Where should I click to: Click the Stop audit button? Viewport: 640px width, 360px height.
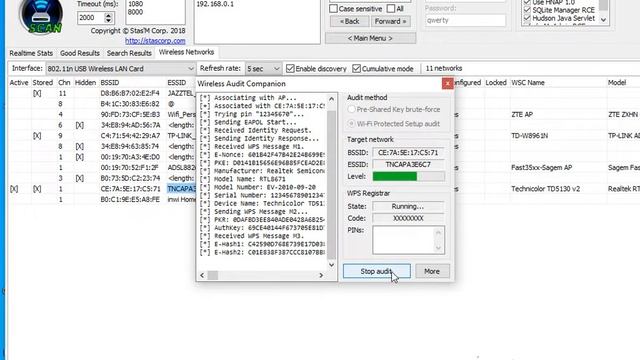coord(376,271)
